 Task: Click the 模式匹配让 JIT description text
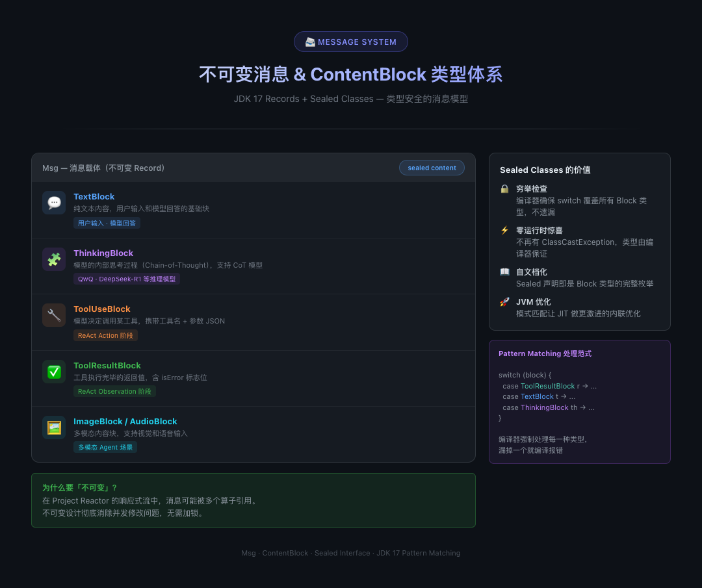[578, 313]
